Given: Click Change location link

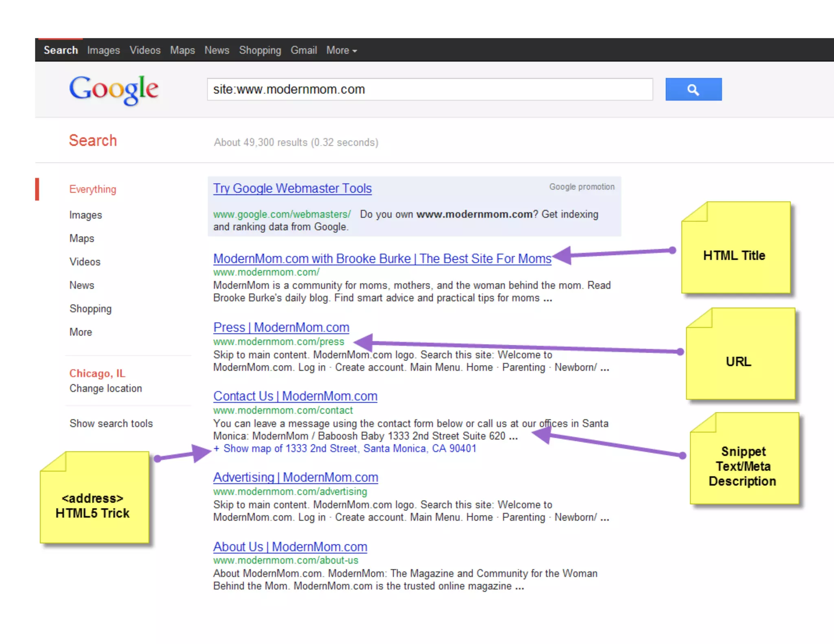Looking at the screenshot, I should tap(105, 388).
